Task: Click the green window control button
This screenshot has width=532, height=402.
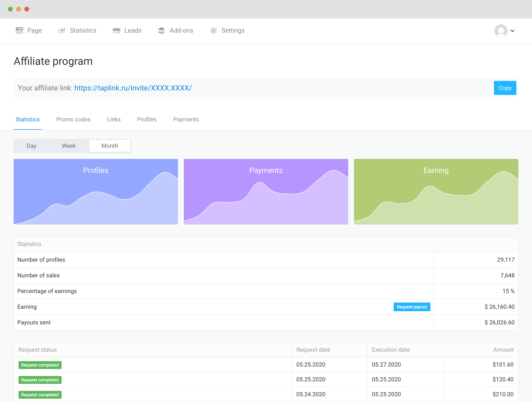Action: point(10,9)
